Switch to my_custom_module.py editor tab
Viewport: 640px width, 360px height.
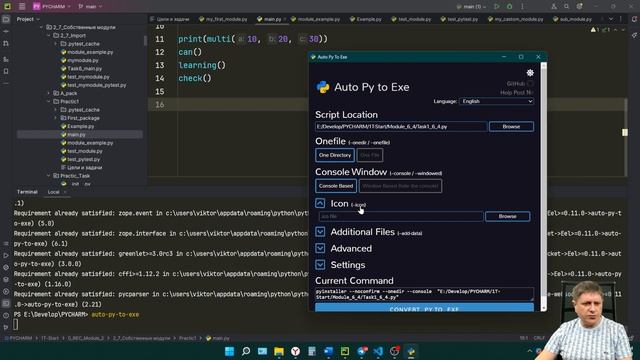pyautogui.click(x=515, y=19)
